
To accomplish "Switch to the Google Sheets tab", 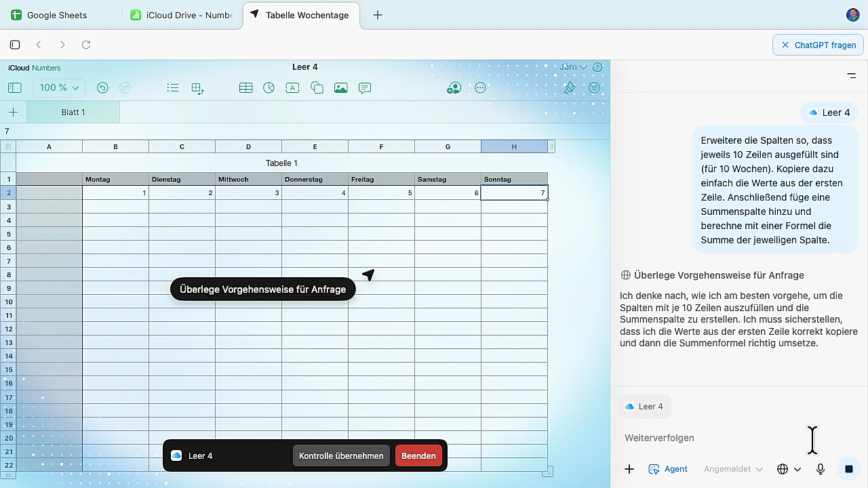I will tap(58, 15).
